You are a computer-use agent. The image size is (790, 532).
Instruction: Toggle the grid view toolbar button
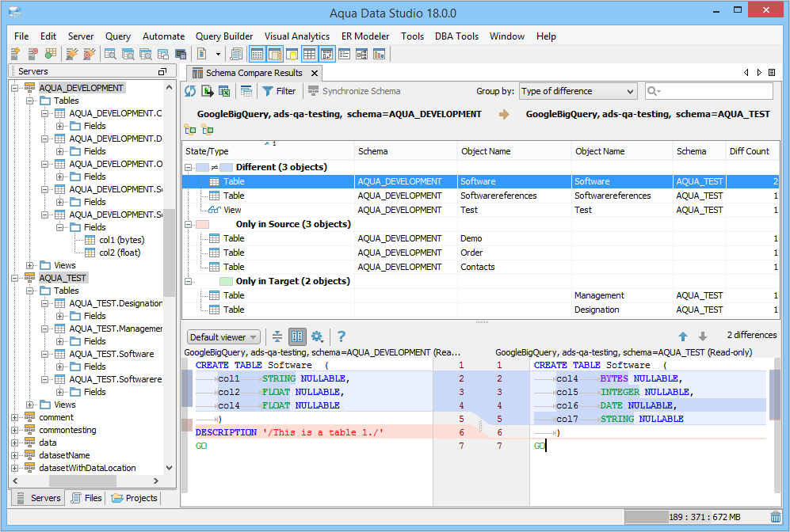click(x=309, y=54)
